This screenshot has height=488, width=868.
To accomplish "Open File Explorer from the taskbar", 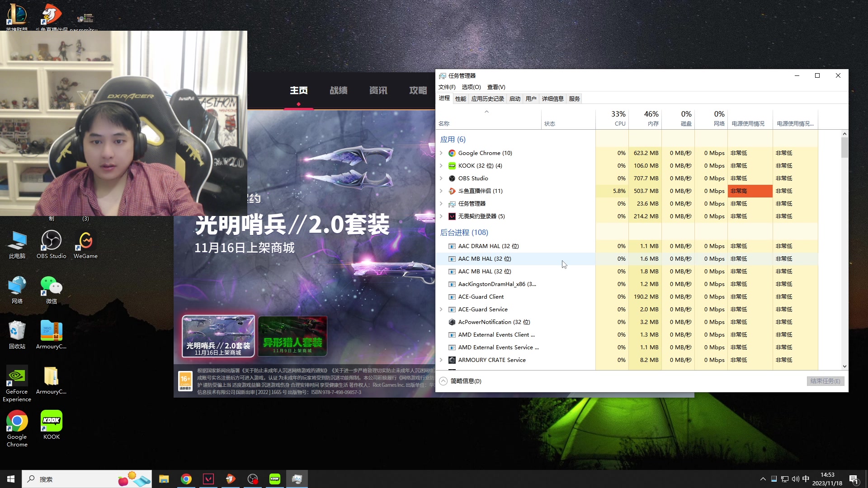I will point(164,479).
